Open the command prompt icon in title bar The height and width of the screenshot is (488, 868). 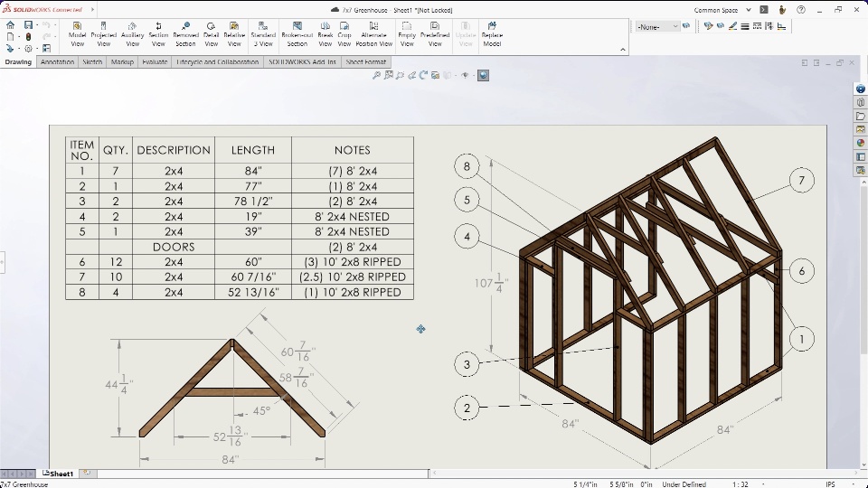764,10
